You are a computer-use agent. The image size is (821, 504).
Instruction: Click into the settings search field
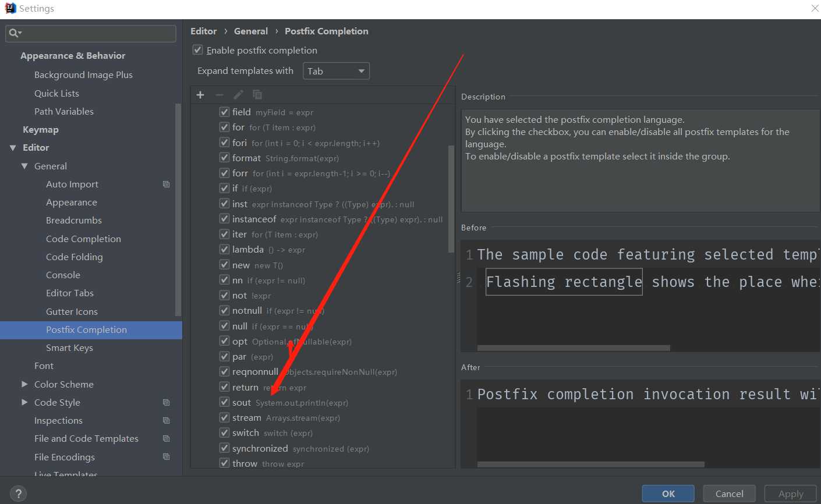(96, 34)
